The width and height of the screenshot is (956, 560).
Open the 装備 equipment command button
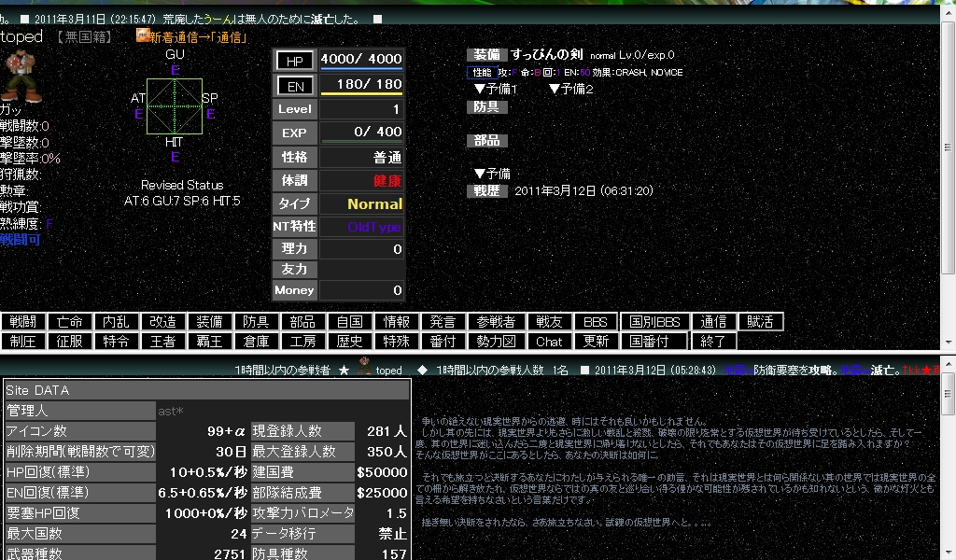point(210,322)
